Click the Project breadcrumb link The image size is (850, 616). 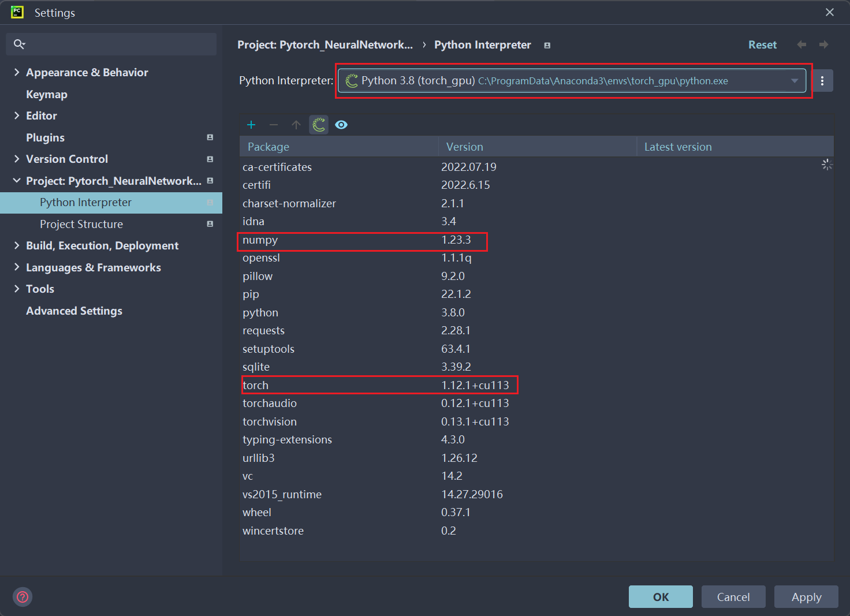(x=325, y=44)
